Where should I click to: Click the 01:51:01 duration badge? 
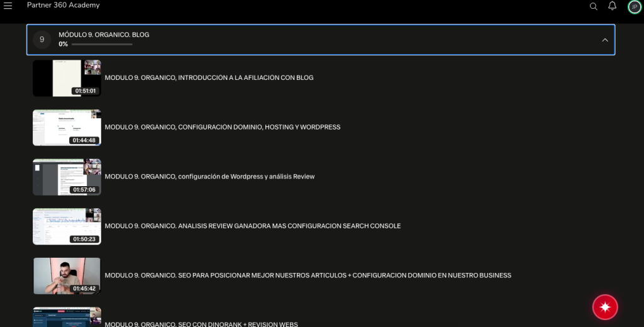[x=86, y=91]
